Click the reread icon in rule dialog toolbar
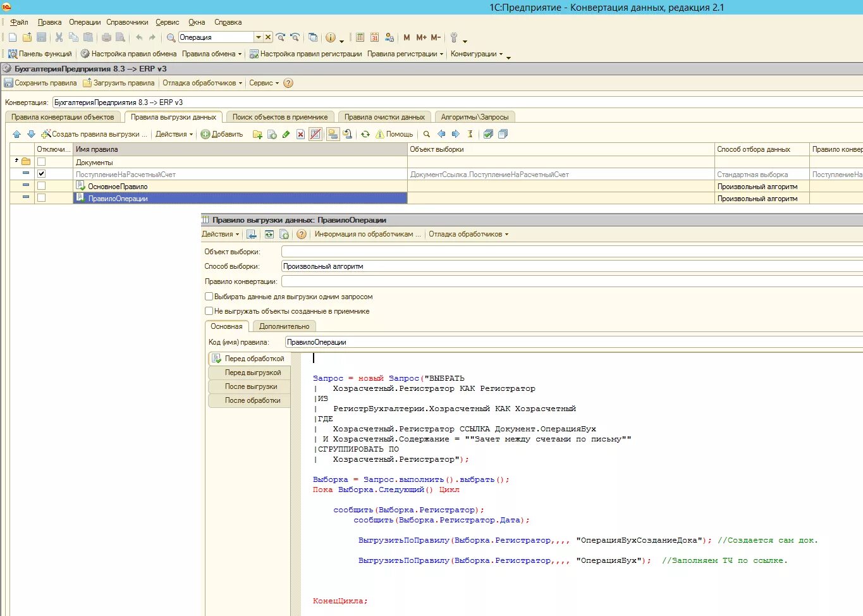 pos(269,234)
